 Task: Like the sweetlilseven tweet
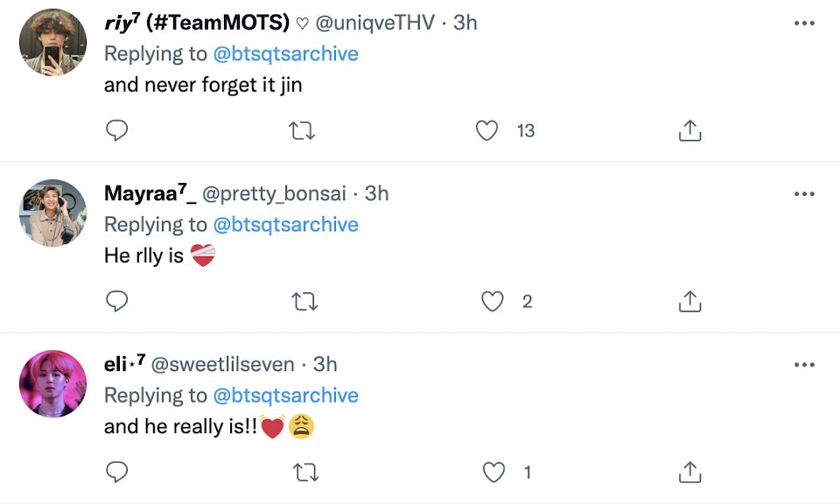pyautogui.click(x=494, y=473)
